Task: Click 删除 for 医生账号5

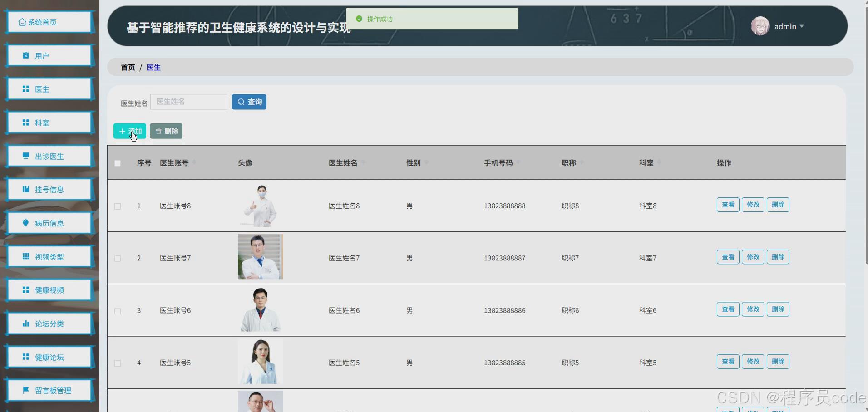Action: point(778,362)
